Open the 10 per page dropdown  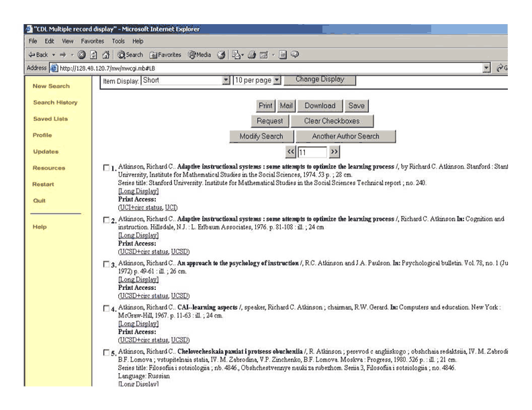pos(257,81)
